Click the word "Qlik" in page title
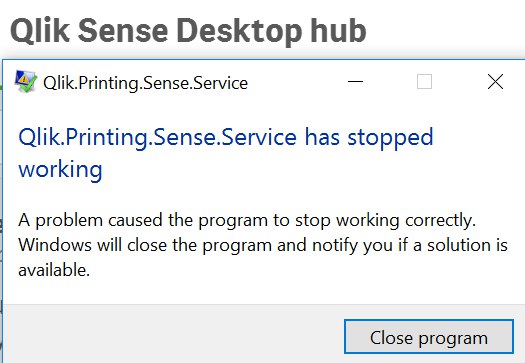The image size is (525, 363). [40, 31]
